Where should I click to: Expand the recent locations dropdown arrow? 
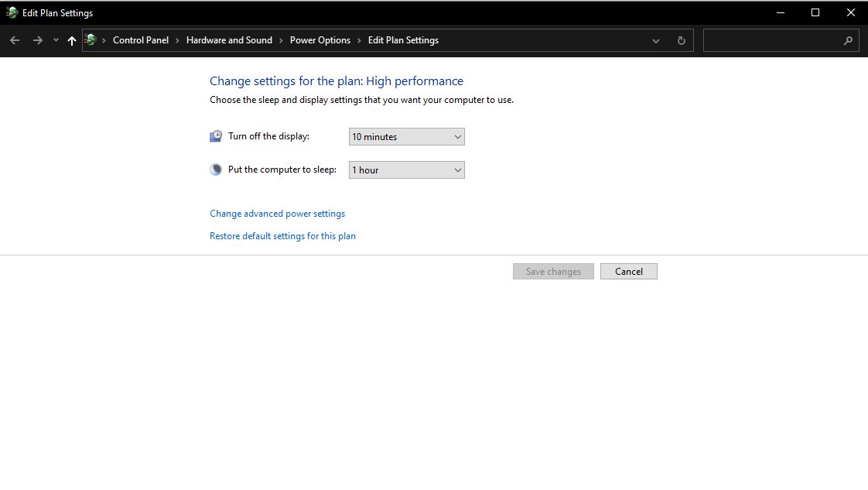[56, 40]
